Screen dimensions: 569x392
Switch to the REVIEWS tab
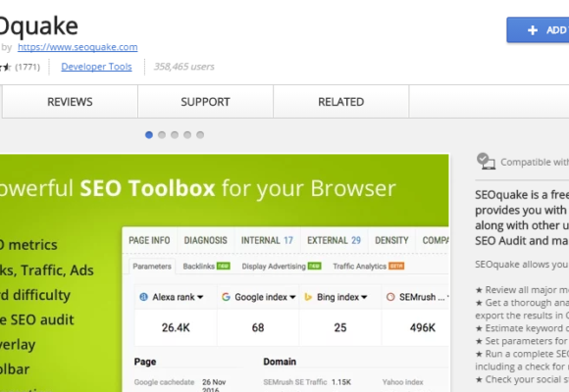tap(70, 102)
